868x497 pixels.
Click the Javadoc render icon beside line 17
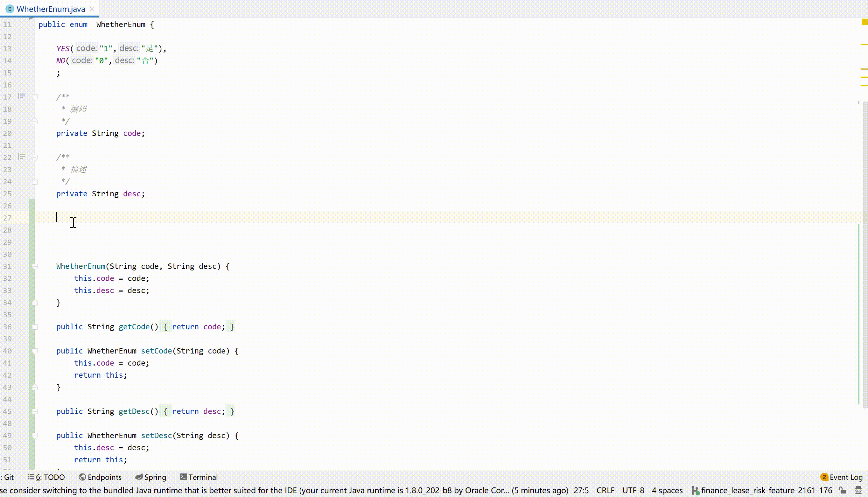point(22,96)
